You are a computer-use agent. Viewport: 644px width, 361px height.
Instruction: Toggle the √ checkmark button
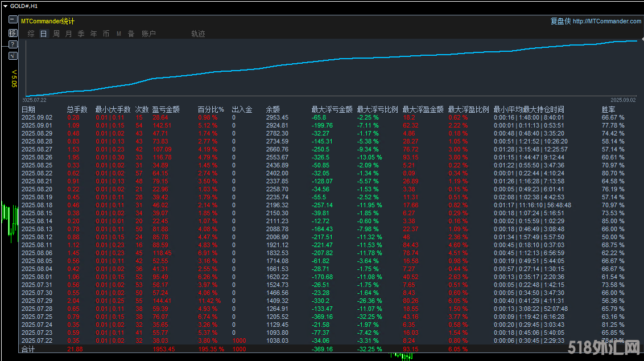click(x=13, y=56)
